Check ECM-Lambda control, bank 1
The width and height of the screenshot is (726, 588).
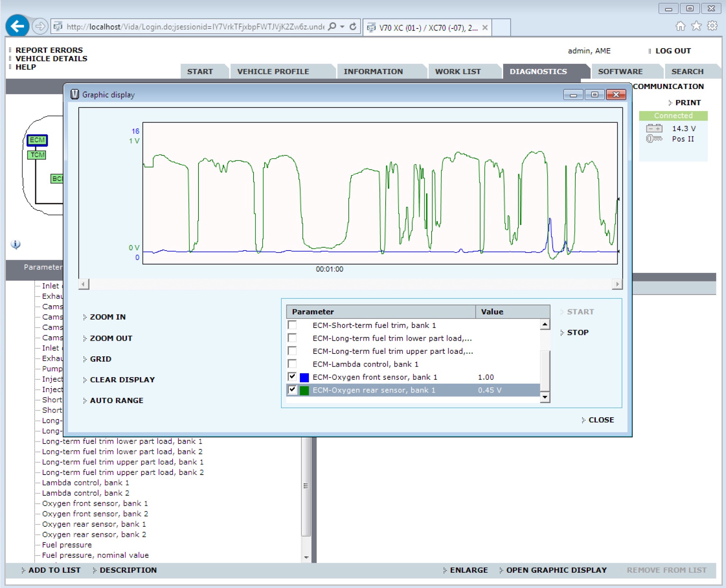coord(292,364)
